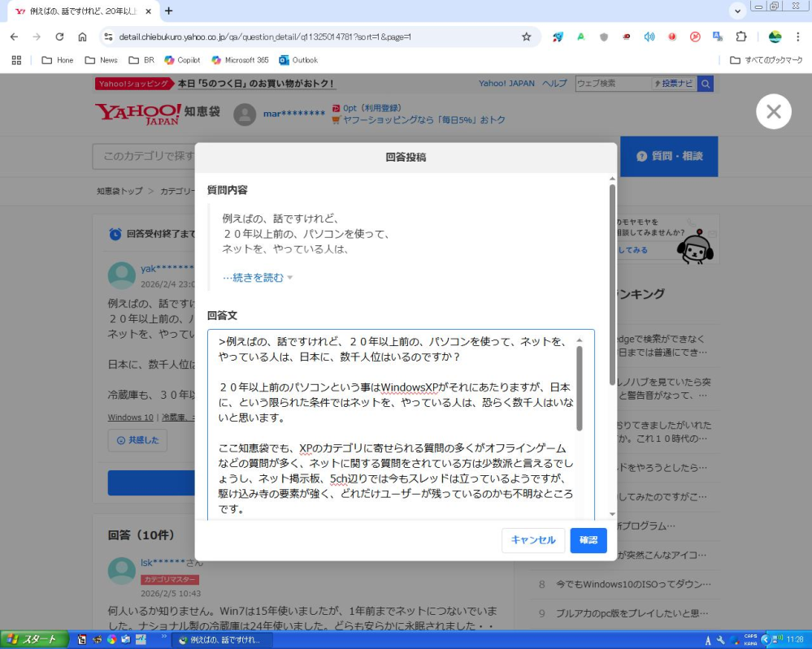Image resolution: width=812 pixels, height=649 pixels.
Task: Close the answer dialog with the round X
Action: click(x=774, y=111)
